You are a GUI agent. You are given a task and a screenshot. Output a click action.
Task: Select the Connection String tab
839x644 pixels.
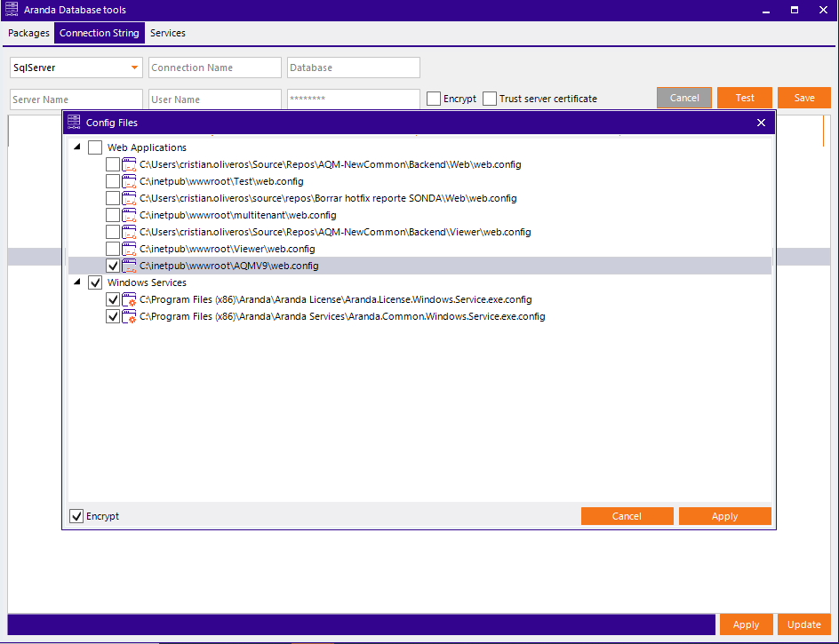[99, 33]
